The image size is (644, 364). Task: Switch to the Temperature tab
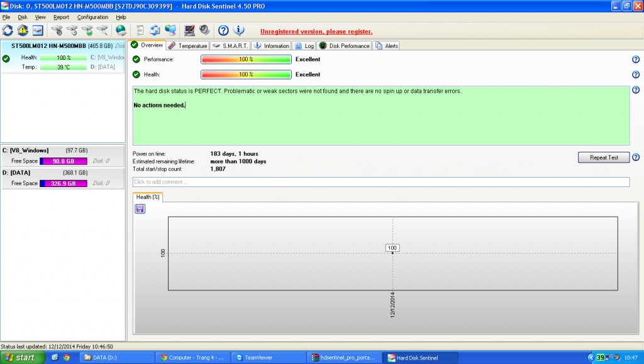tap(187, 45)
